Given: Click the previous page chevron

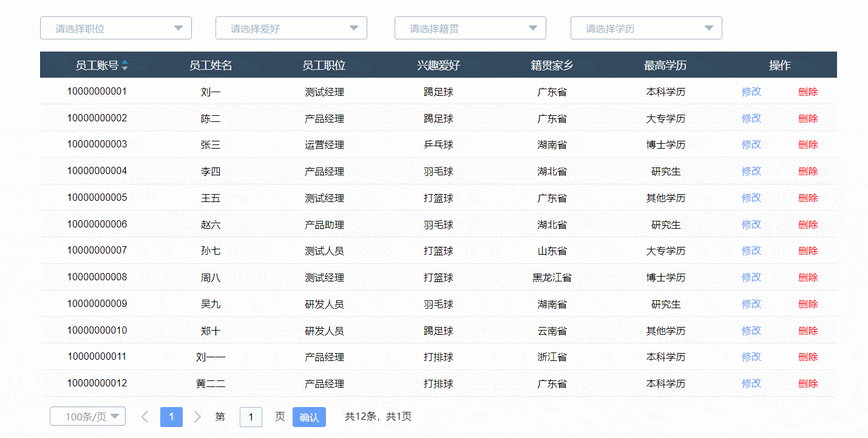Looking at the screenshot, I should pyautogui.click(x=144, y=417).
